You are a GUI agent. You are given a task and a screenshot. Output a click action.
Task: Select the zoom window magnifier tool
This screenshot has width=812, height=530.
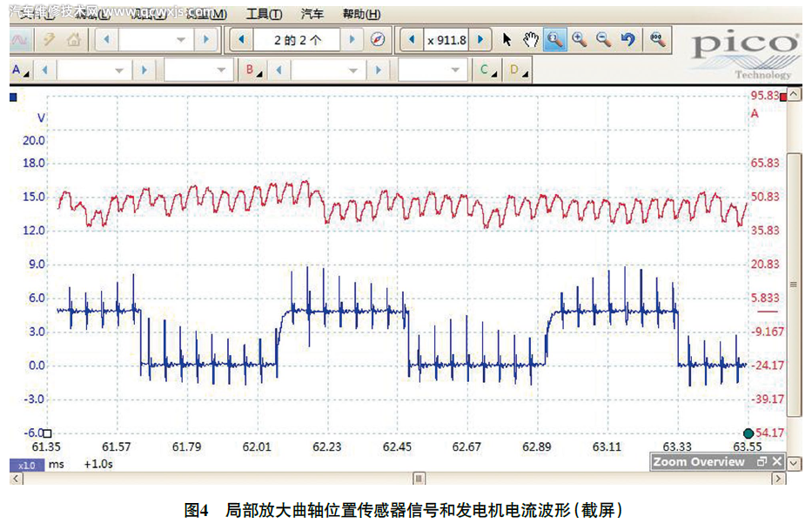(554, 40)
